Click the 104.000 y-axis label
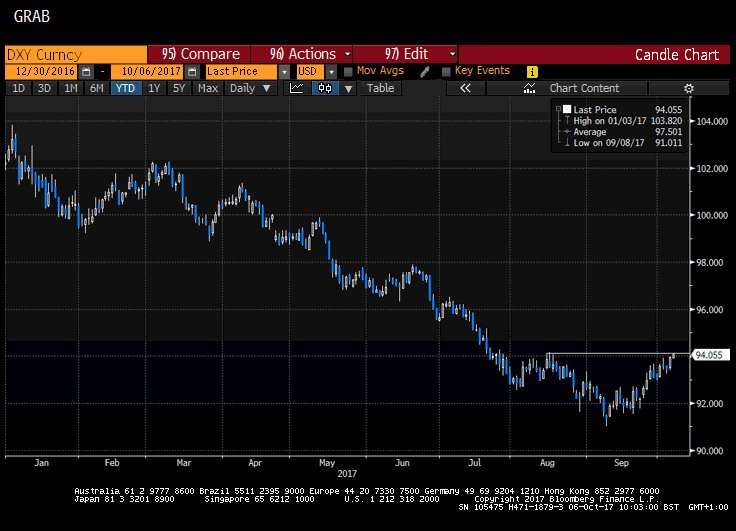This screenshot has width=736, height=531. coord(712,122)
